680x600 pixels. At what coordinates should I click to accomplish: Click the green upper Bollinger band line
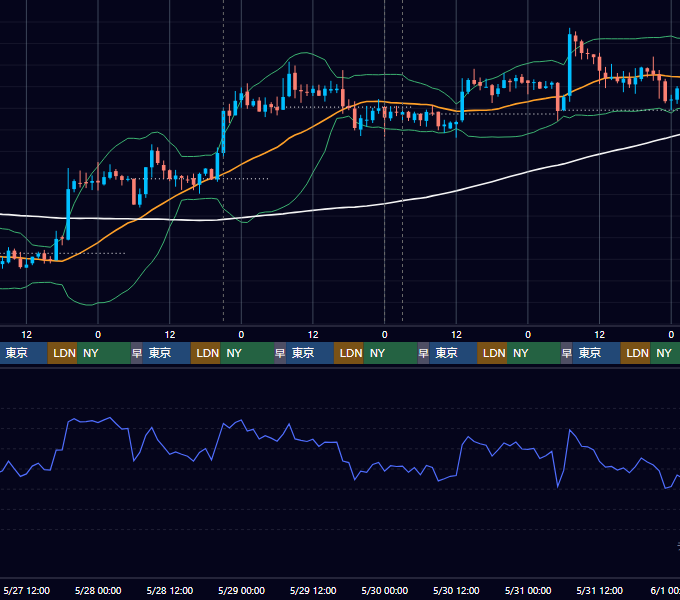click(x=304, y=53)
